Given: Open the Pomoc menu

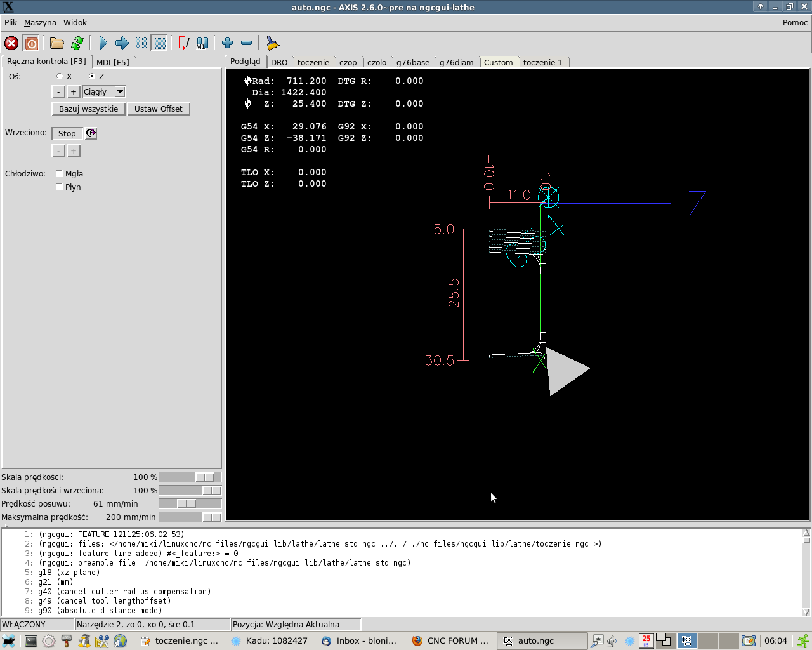Looking at the screenshot, I should coord(795,22).
